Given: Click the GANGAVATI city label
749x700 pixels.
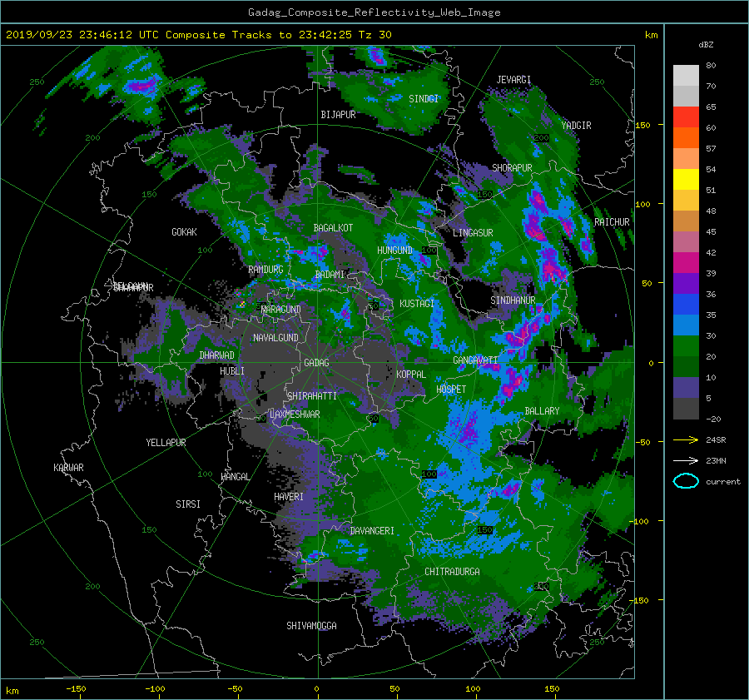Looking at the screenshot, I should coord(475,360).
